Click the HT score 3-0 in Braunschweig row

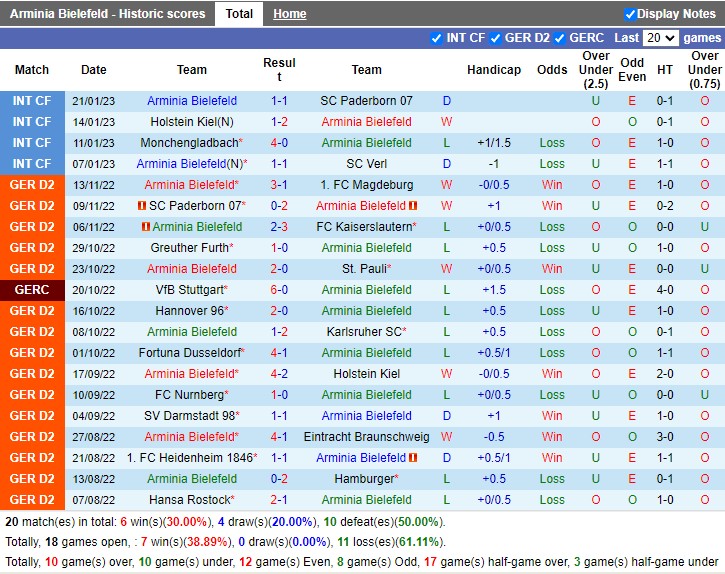point(665,437)
